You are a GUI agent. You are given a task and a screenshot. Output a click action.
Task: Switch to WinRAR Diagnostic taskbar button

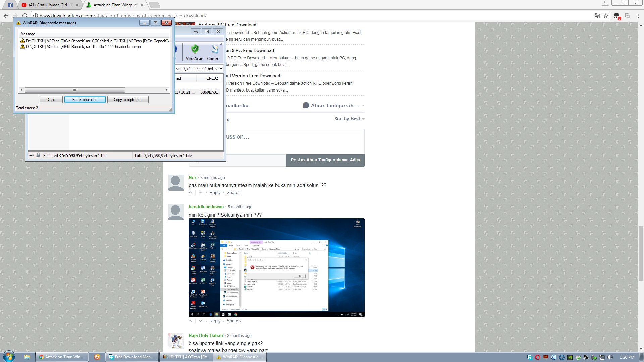click(x=240, y=357)
